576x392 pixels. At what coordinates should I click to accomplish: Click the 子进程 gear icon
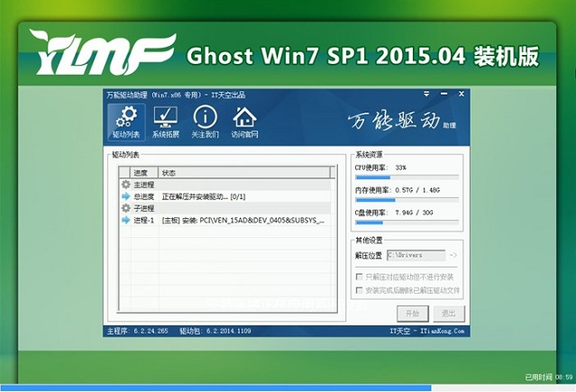click(x=125, y=208)
